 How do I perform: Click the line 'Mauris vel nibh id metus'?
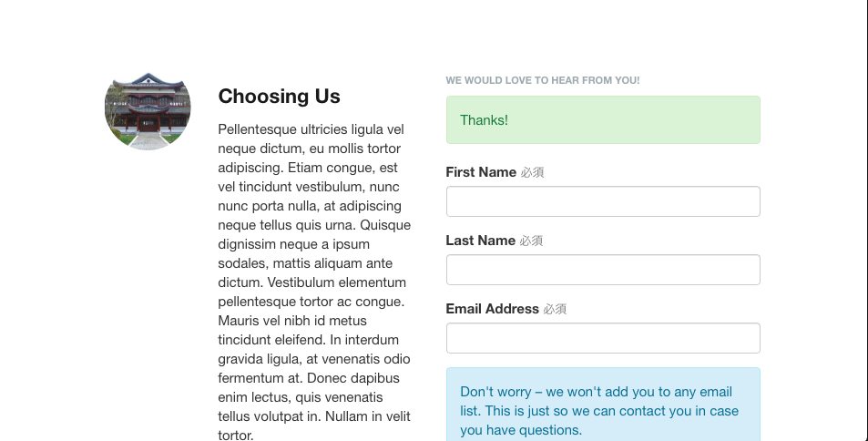click(x=292, y=321)
